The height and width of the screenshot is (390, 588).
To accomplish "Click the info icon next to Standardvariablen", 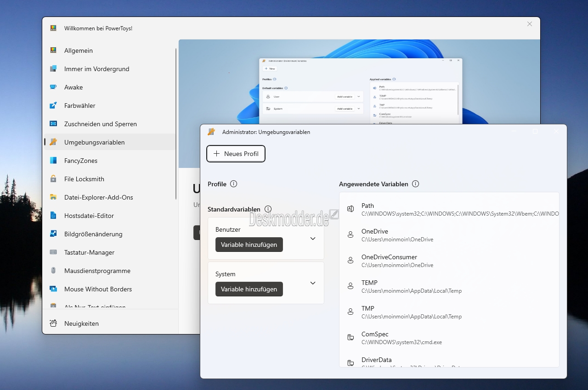I will [x=268, y=209].
